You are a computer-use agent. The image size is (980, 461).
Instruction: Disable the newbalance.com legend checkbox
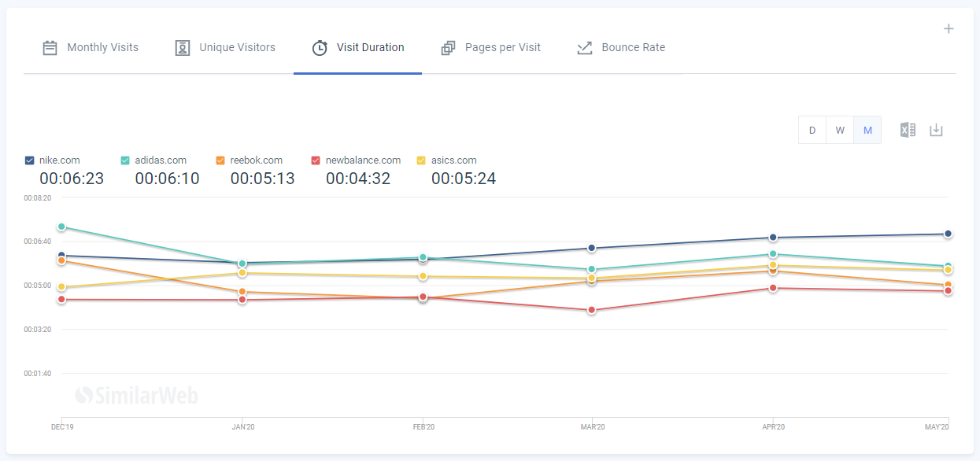point(316,160)
